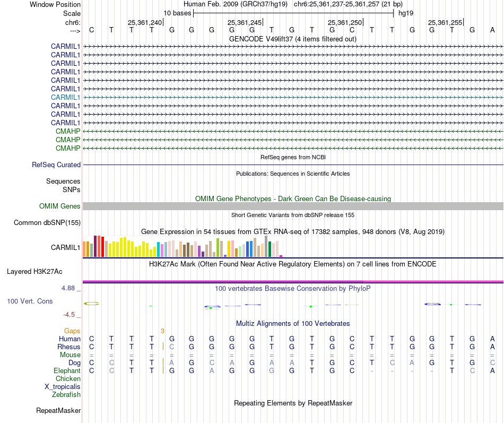This screenshot has height=423, width=504.
Task: Click the Rhesus alignment row label
Action: click(69, 347)
